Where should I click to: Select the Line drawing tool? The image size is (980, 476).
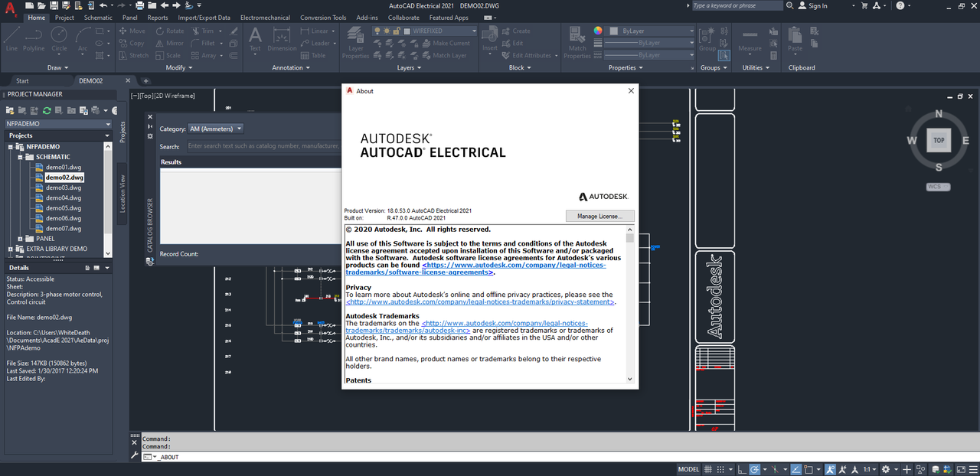11,39
